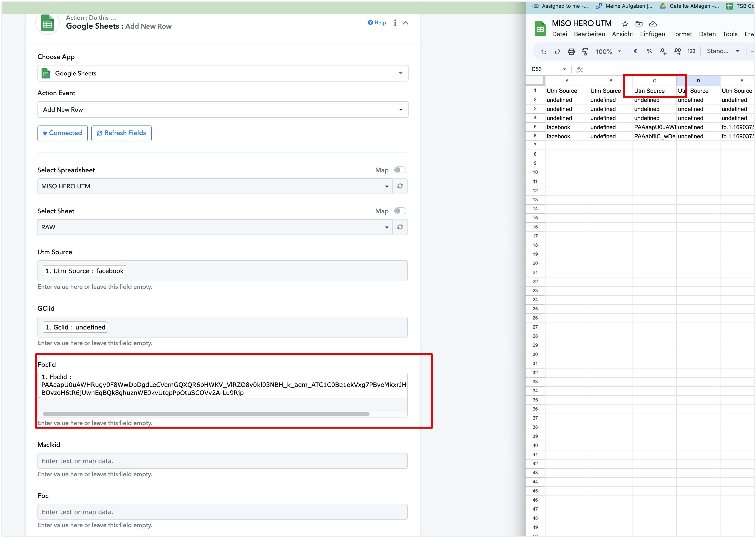This screenshot has height=538, width=756.
Task: Click the Paint format icon
Action: point(585,51)
